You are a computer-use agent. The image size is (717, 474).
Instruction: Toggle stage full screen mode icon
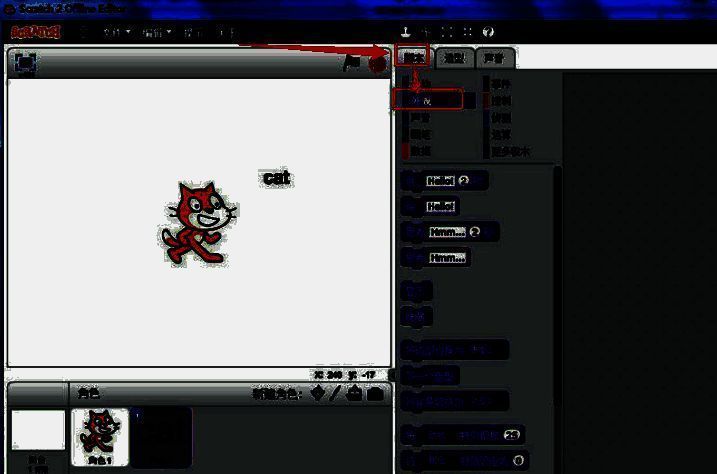[x=25, y=63]
